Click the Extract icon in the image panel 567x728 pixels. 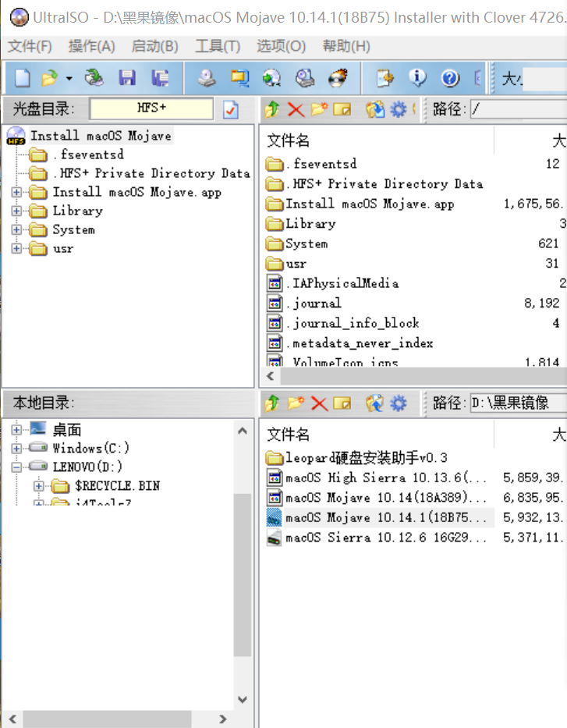(375, 109)
